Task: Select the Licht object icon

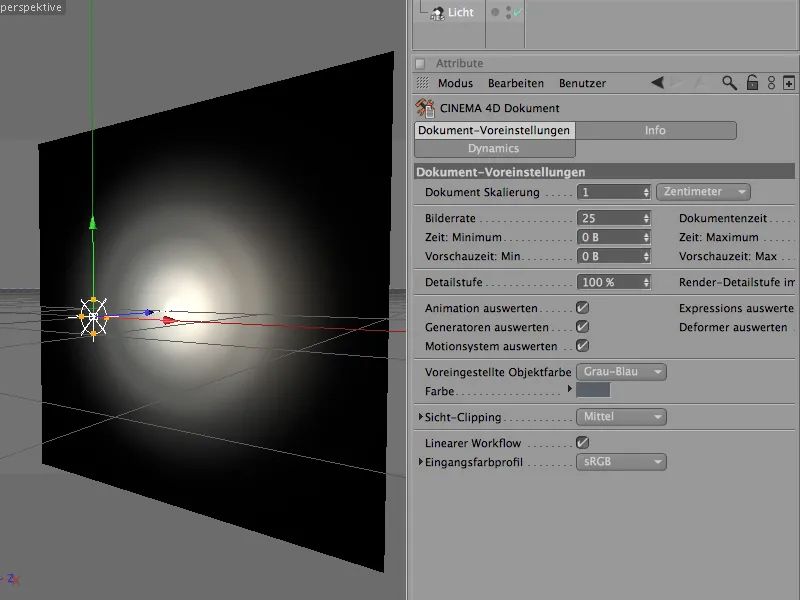Action: (438, 12)
